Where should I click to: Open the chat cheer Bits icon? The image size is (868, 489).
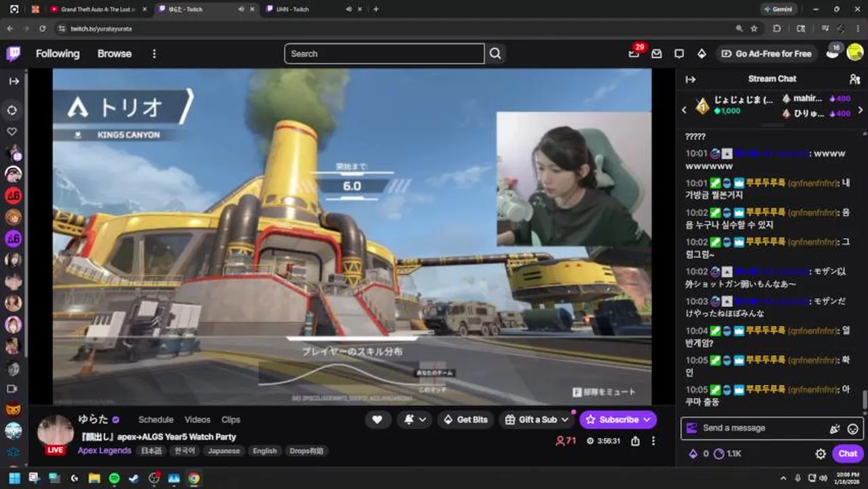[x=835, y=429]
